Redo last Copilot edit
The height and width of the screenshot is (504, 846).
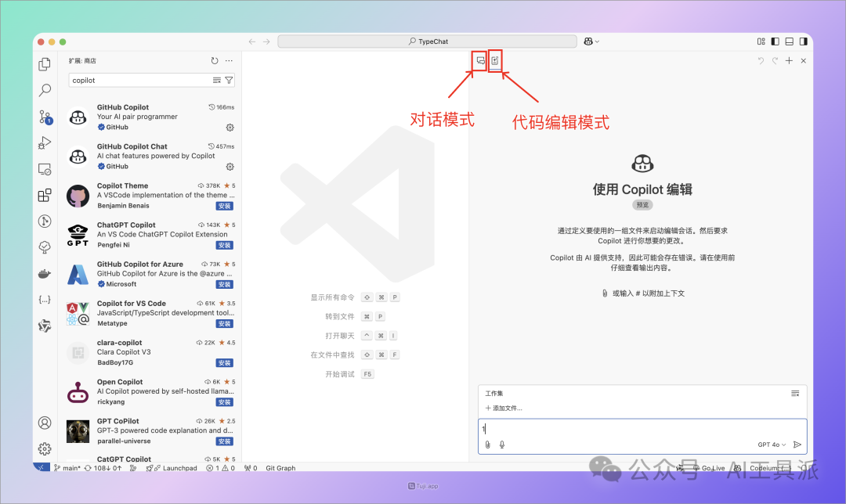(x=775, y=61)
